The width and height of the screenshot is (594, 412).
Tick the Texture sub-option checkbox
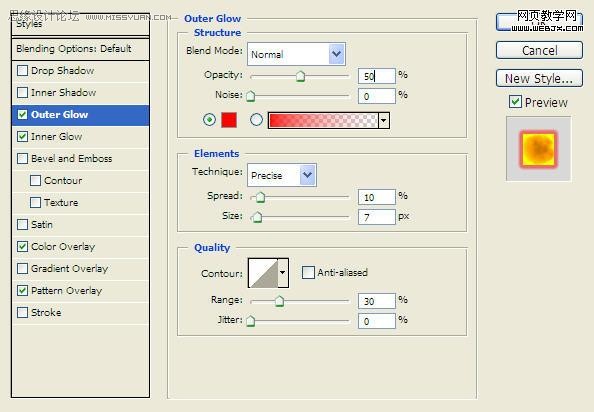pos(35,203)
